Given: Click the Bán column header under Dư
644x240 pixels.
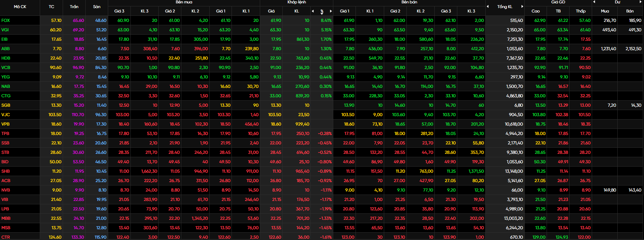Looking at the screenshot, I should 630,11.
